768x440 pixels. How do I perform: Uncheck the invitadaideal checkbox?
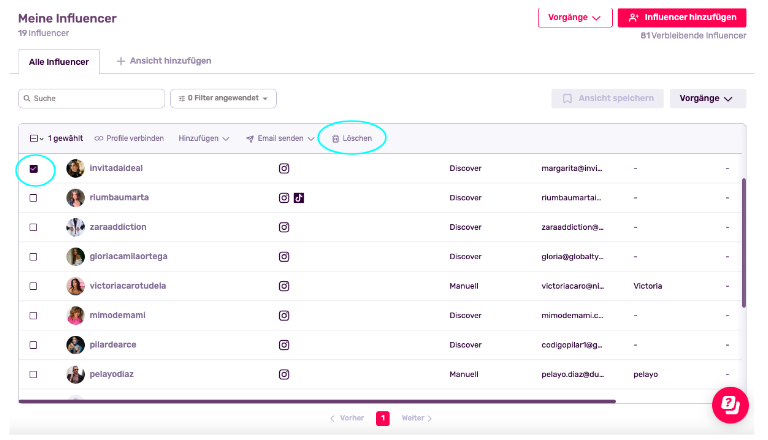point(33,169)
